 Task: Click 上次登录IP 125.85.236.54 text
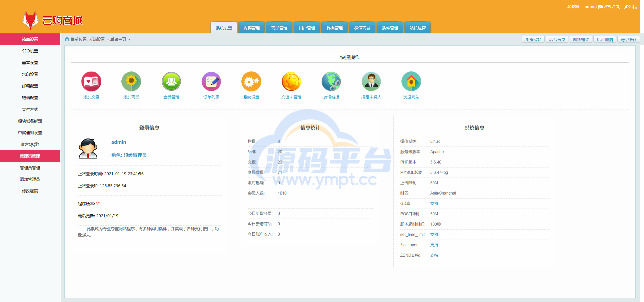pyautogui.click(x=102, y=186)
